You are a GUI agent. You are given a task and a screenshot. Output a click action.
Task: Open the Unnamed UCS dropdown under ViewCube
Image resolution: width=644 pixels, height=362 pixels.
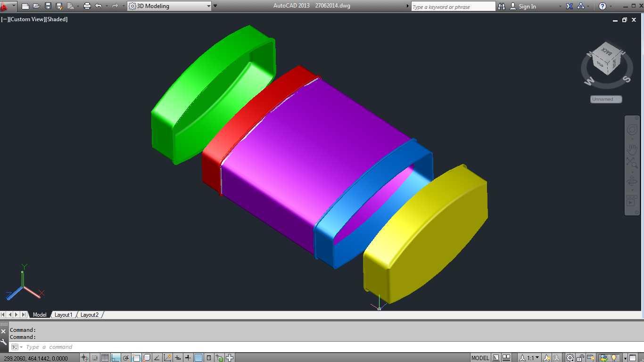coord(606,99)
